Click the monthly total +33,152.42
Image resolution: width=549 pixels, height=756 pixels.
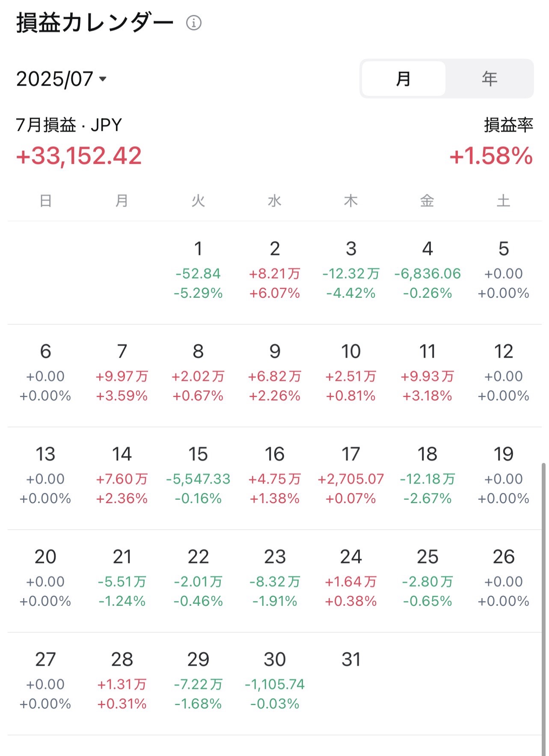pos(79,156)
